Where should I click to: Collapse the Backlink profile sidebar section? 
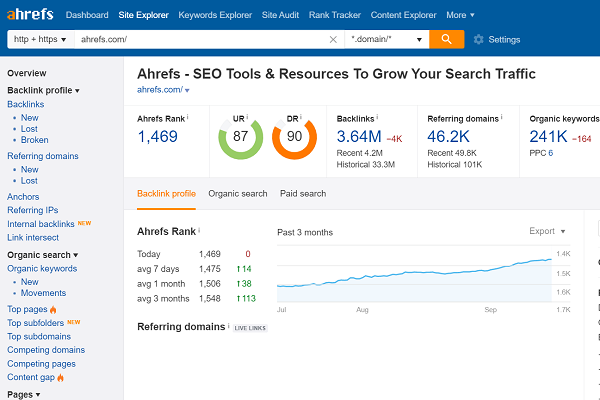[43, 90]
